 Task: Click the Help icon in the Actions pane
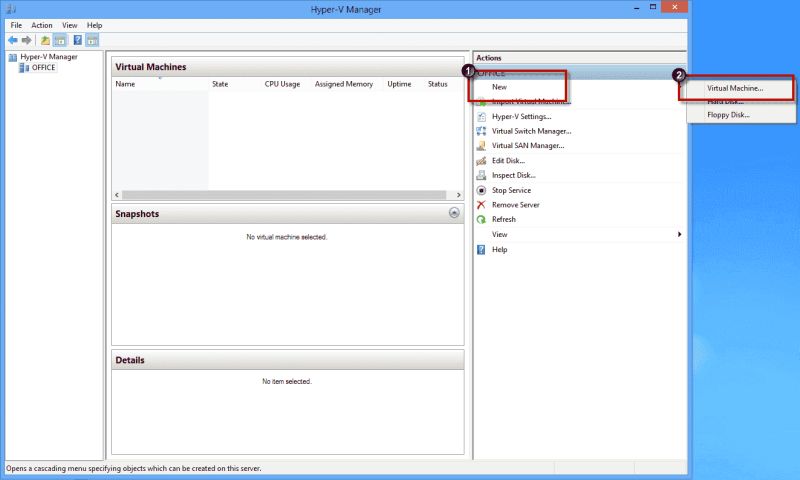coord(481,249)
